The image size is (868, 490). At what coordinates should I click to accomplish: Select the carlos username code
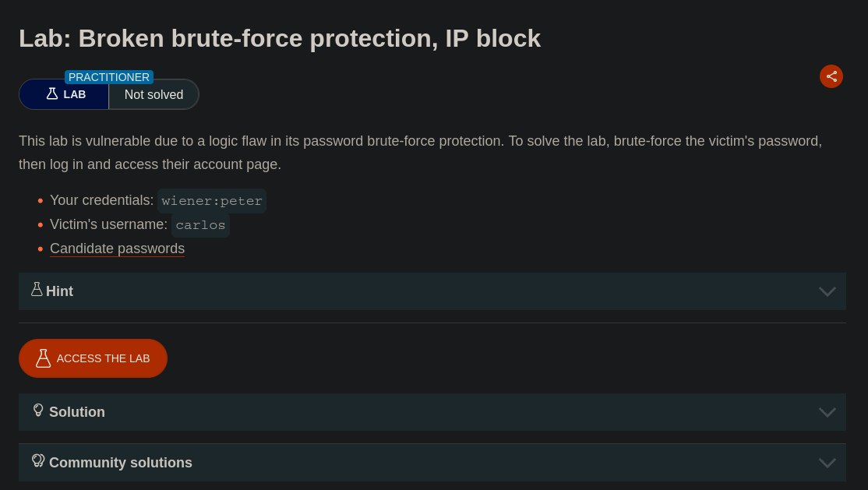click(200, 225)
